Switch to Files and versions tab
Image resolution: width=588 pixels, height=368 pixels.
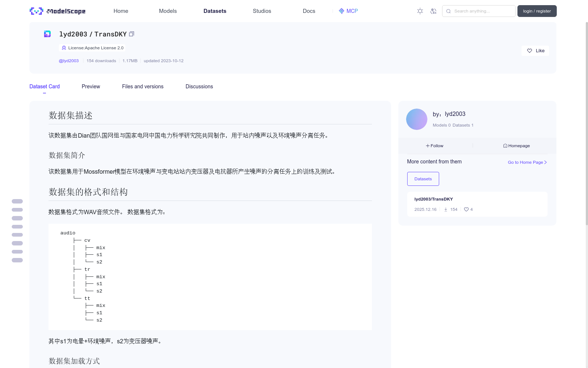[143, 86]
